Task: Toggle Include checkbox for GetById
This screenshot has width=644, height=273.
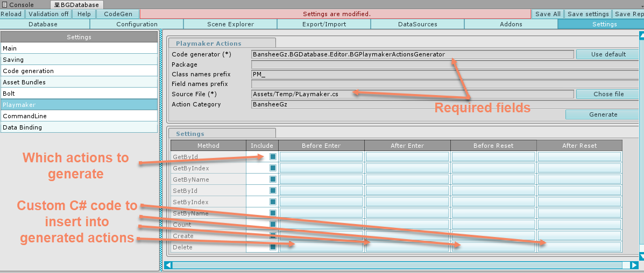Action: click(273, 156)
